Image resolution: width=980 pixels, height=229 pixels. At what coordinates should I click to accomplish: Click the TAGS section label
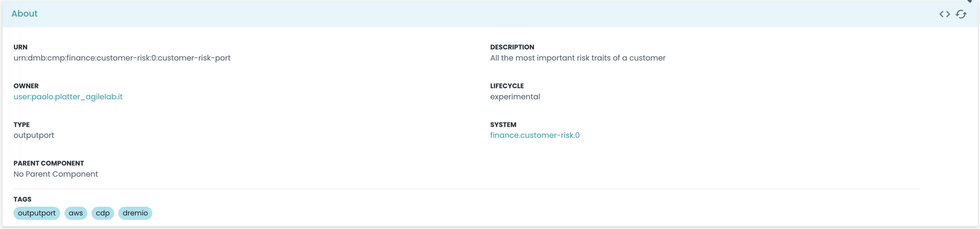(x=22, y=199)
